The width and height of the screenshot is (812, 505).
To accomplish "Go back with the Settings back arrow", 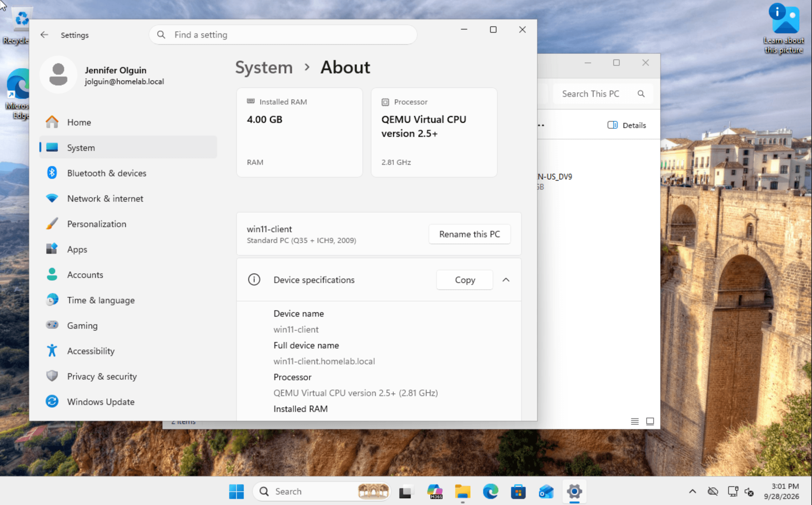I will pyautogui.click(x=44, y=35).
